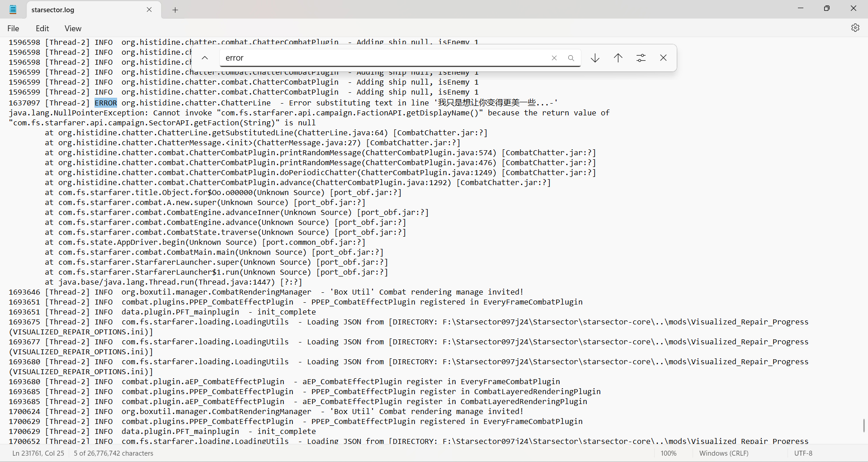Add a new tab with plus button
The height and width of the screenshot is (462, 868).
pos(175,10)
